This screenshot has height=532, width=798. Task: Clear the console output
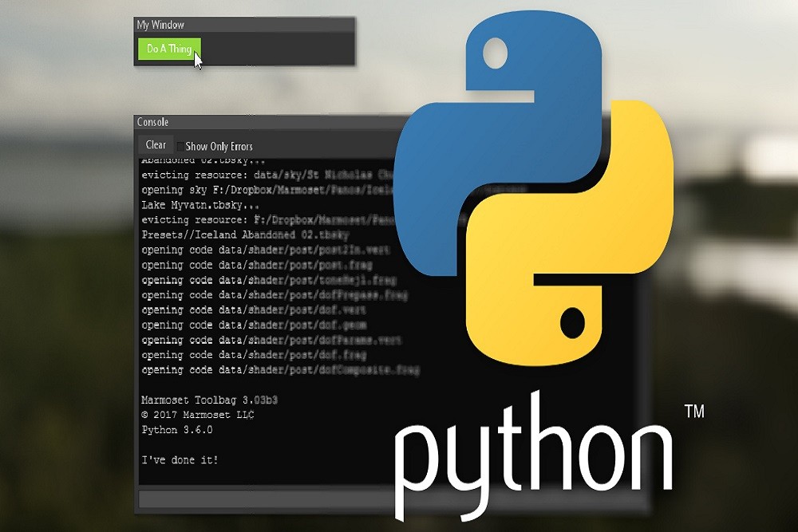[156, 145]
